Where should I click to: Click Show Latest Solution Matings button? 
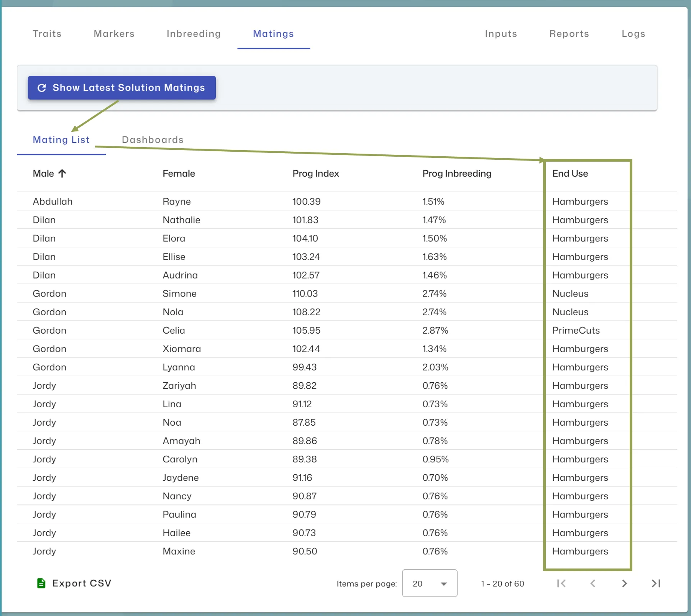pyautogui.click(x=122, y=88)
